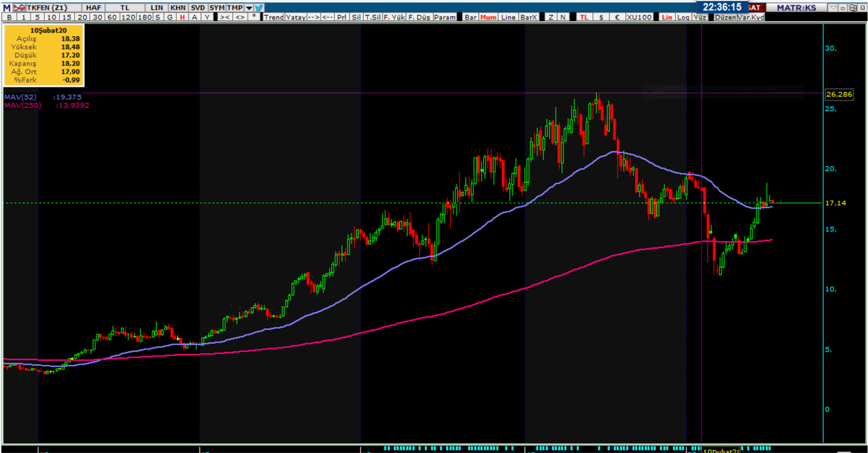Switch to Line chart type

[509, 17]
